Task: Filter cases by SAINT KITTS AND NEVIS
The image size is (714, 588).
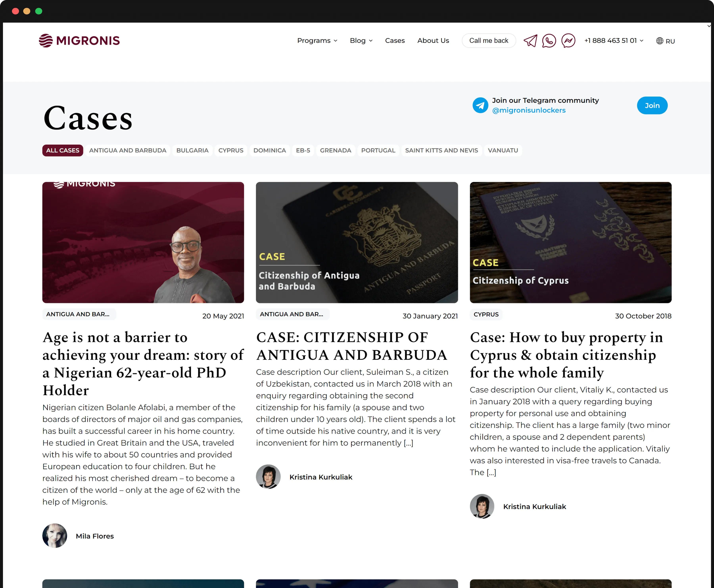Action: tap(441, 150)
